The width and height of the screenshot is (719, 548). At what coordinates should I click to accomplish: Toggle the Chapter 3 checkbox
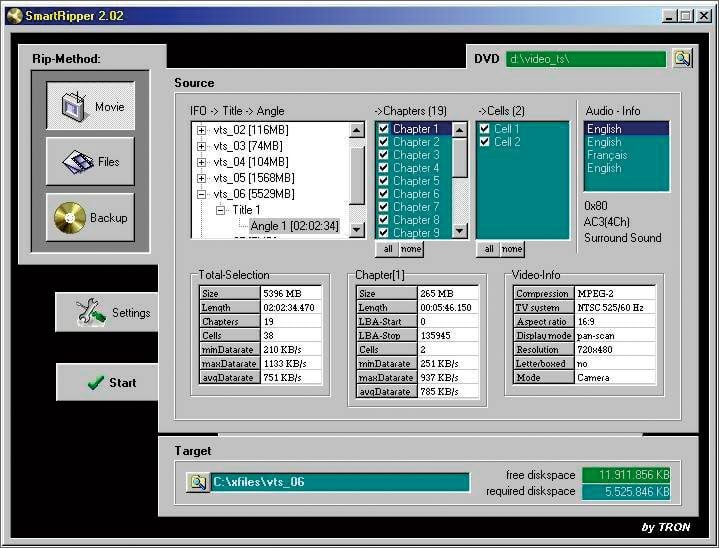(x=383, y=155)
